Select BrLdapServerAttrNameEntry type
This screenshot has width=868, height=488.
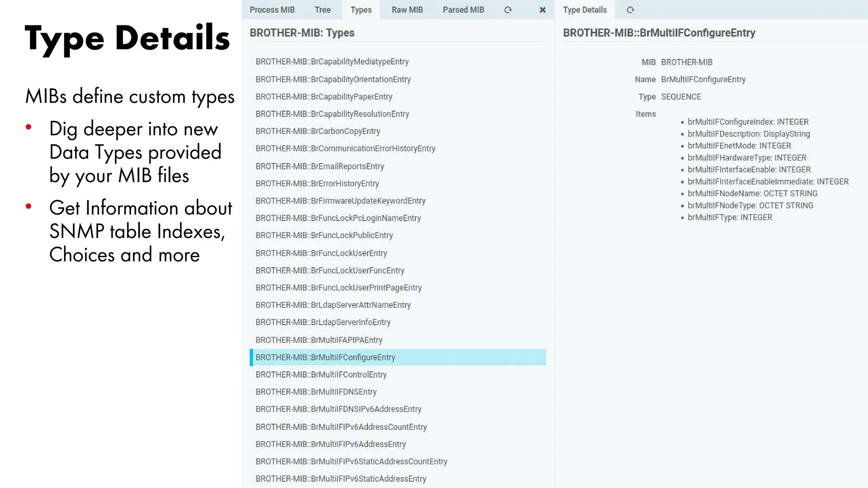398,305
